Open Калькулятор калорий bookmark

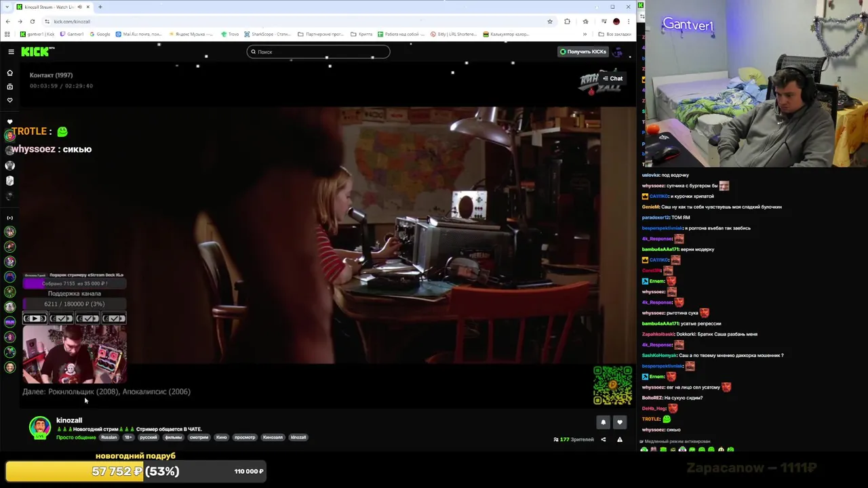point(505,34)
